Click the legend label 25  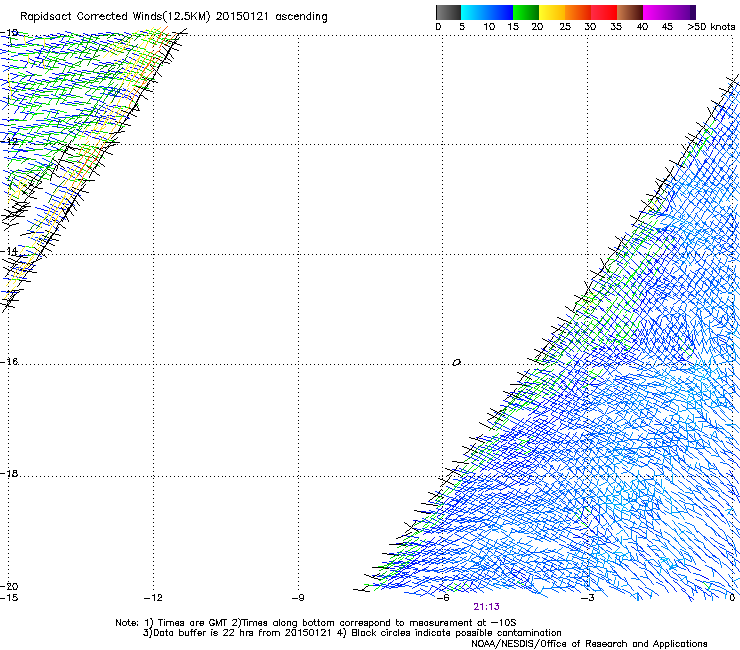coord(565,27)
